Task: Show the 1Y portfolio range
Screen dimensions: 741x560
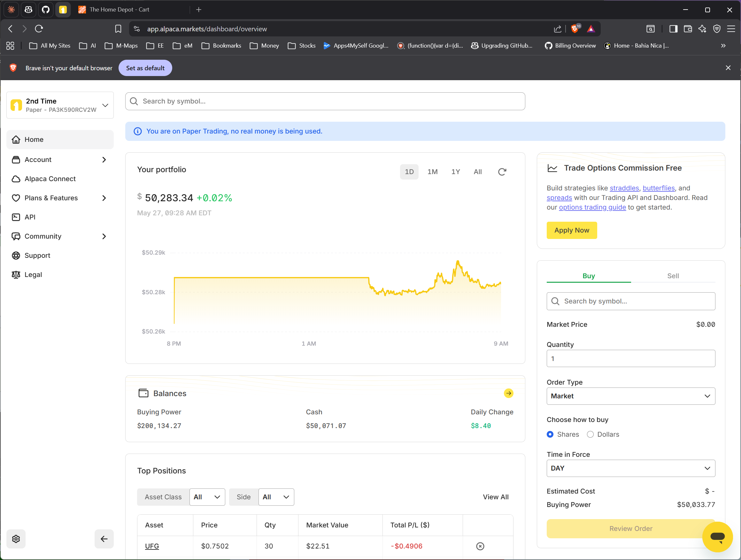Action: click(x=456, y=172)
